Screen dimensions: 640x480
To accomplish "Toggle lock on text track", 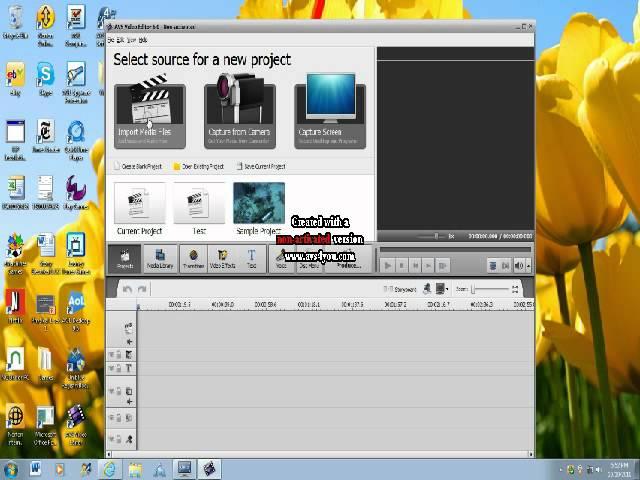I will click(x=119, y=368).
